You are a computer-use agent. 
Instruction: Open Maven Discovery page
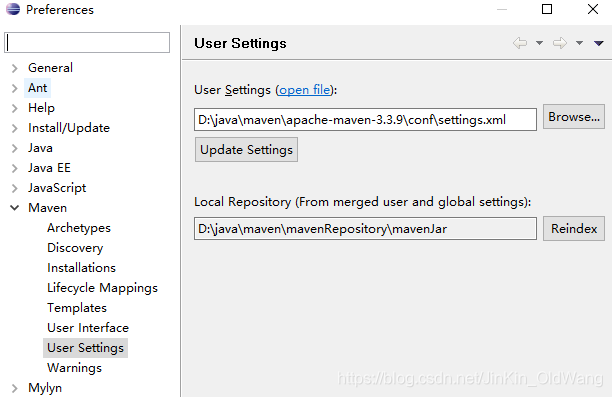tap(75, 248)
